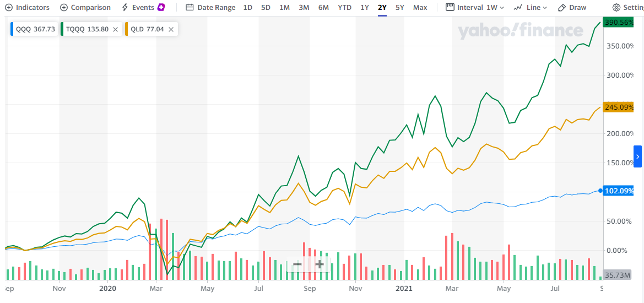Zoom out with the minus button

pyautogui.click(x=297, y=264)
